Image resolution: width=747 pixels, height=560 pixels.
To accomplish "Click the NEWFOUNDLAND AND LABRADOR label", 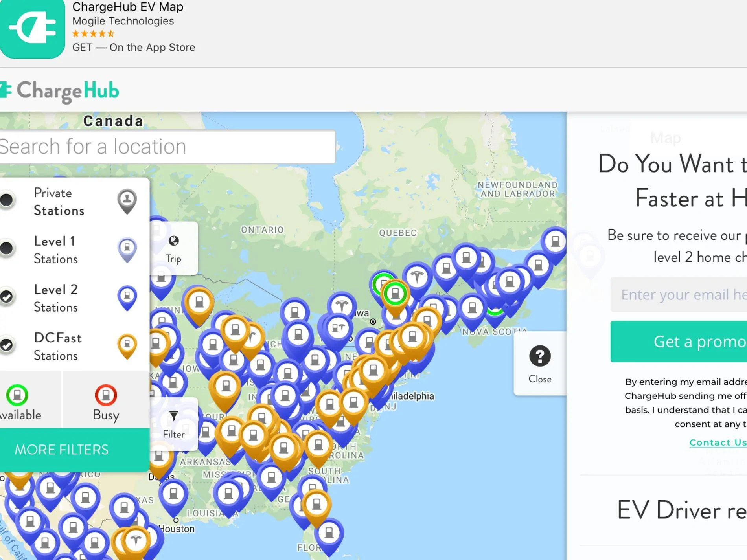I will [x=517, y=189].
